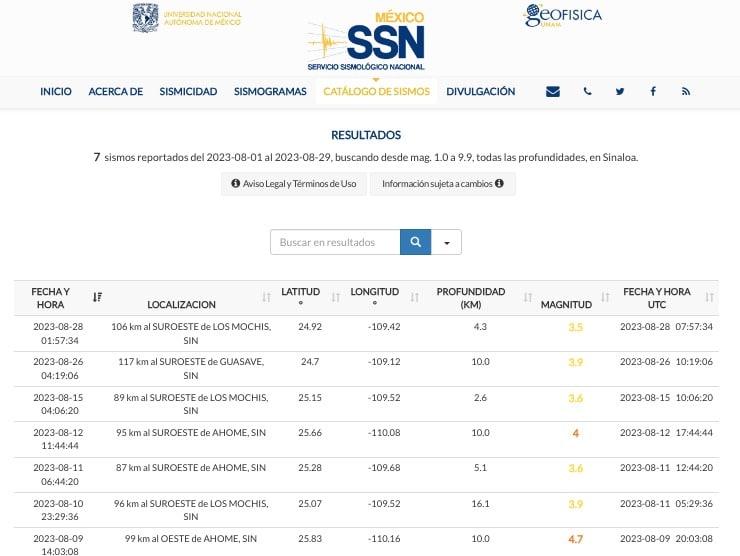740x556 pixels.
Task: Open the Facebook icon link
Action: (653, 92)
